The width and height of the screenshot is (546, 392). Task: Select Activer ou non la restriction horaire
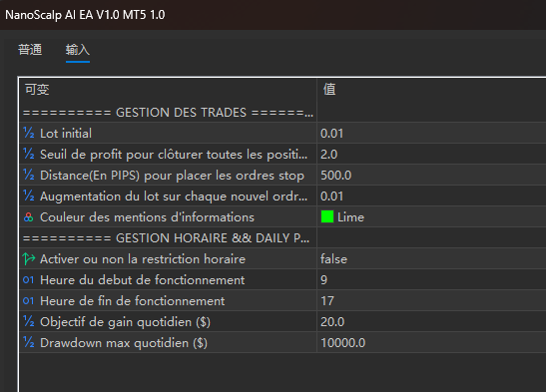point(143,258)
